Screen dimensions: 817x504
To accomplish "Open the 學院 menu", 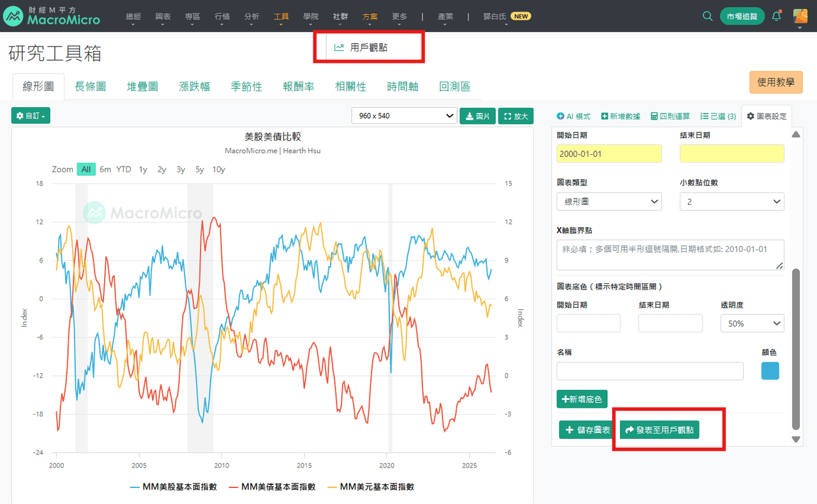I will tap(311, 17).
